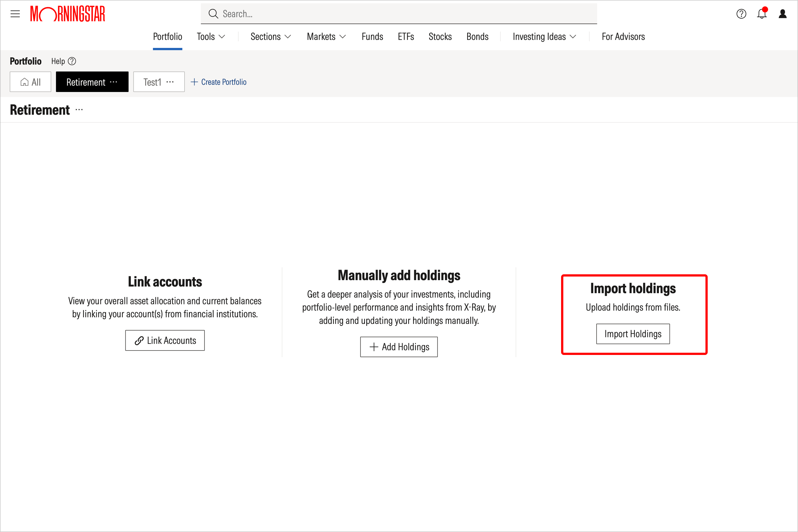
Task: Select the Test1 portfolio tab
Action: coord(159,82)
